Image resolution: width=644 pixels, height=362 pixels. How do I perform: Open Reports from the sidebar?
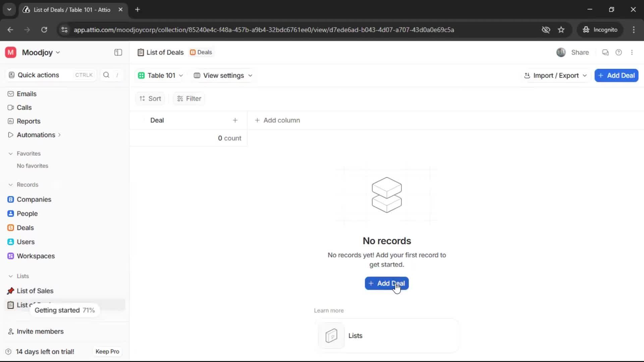(28, 121)
